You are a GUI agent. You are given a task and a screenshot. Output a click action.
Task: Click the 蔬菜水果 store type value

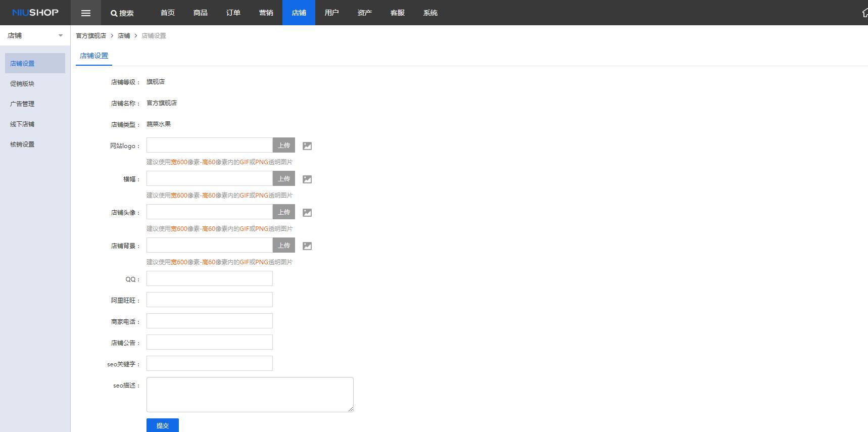(159, 124)
